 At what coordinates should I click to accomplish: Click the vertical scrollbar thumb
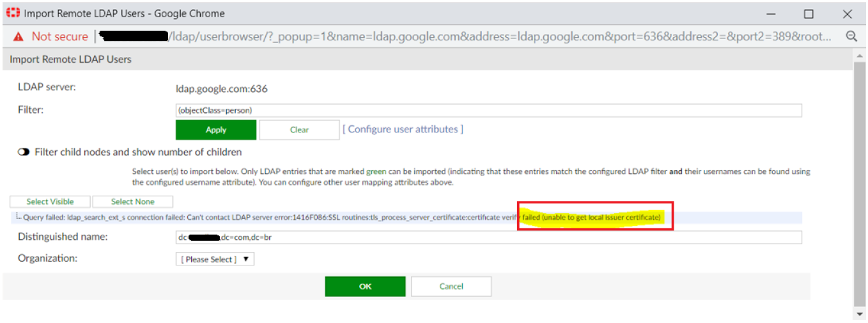860,185
